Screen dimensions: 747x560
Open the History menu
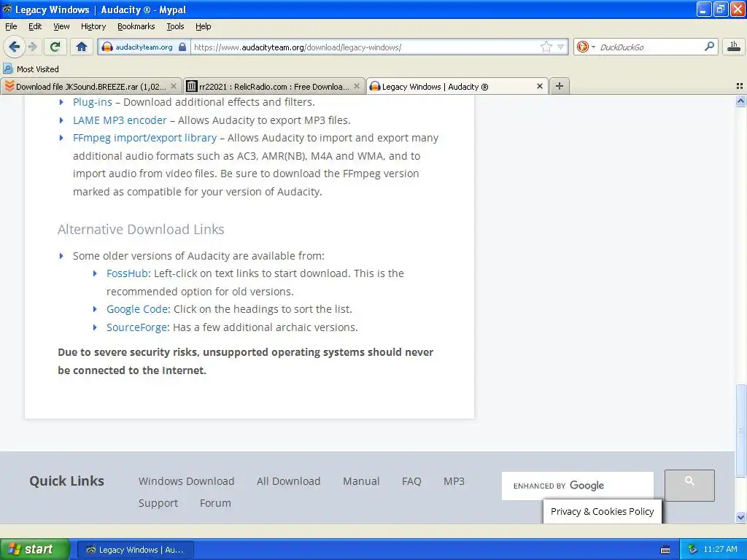(x=93, y=26)
